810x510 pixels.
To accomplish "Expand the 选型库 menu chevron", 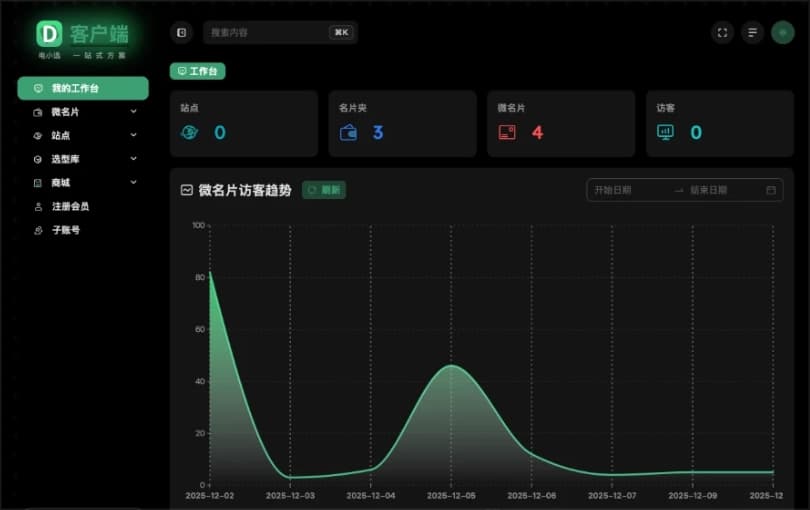I will click(133, 159).
